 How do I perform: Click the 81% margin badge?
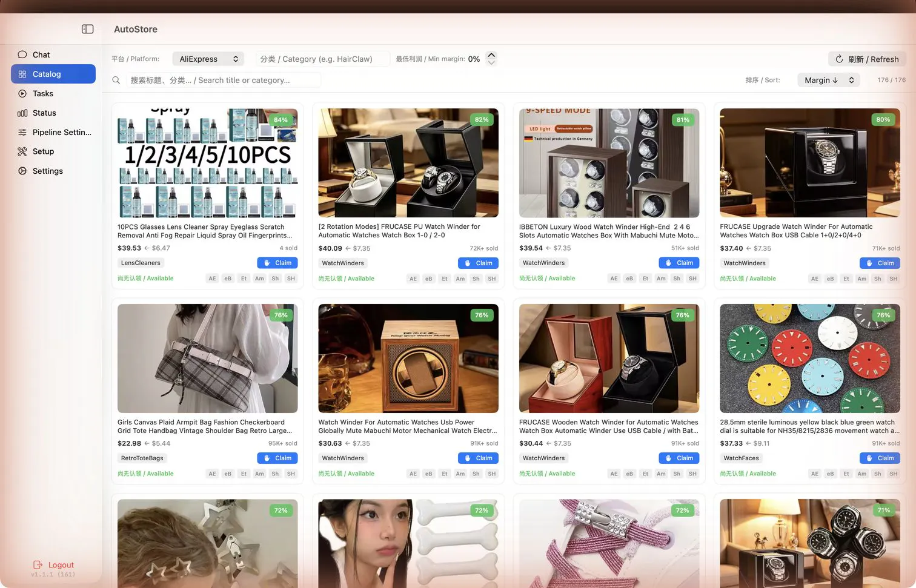683,120
